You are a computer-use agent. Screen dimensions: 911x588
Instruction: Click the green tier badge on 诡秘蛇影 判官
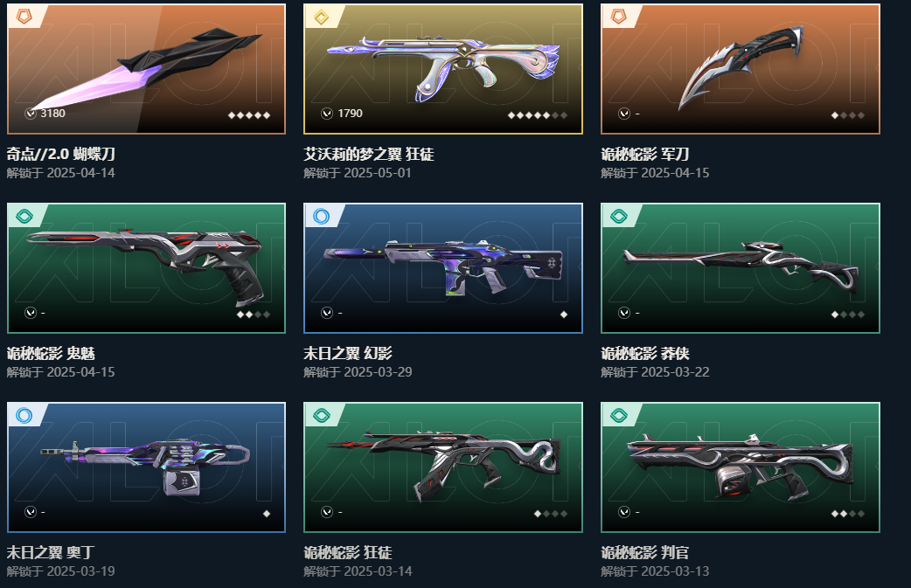pyautogui.click(x=619, y=416)
